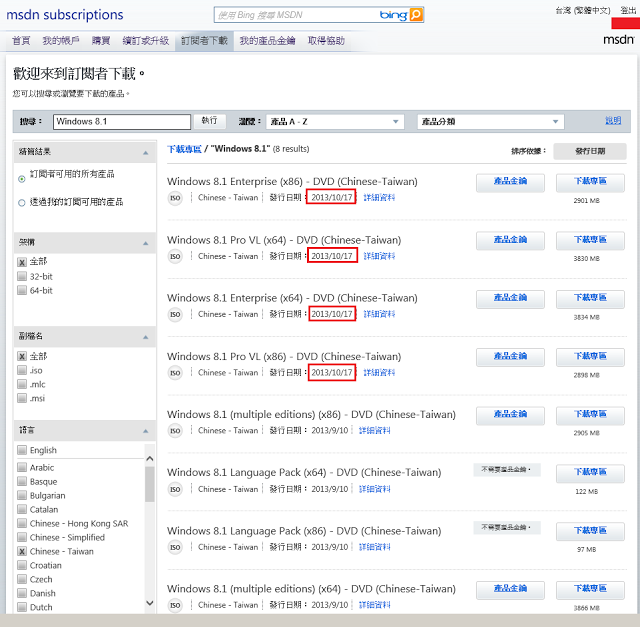Click ISO icon for Windows 8.1 Pro VL (x64)
The height and width of the screenshot is (627, 640).
tap(175, 256)
